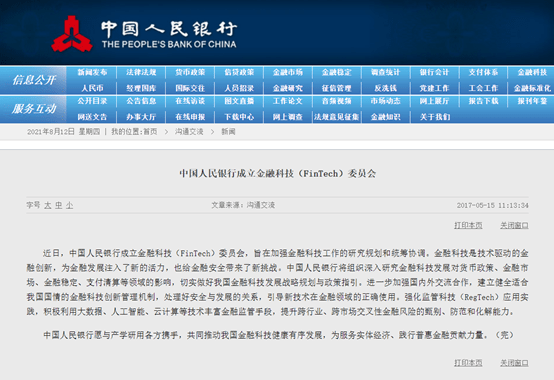The height and width of the screenshot is (380, 554).
Task: Open 公开目录 under 服务互动
Action: point(92,101)
